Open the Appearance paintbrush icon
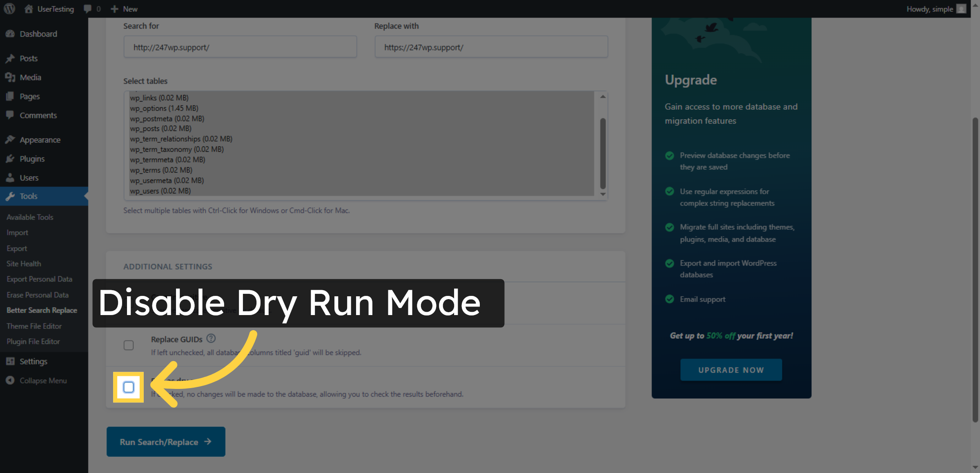The image size is (980, 473). click(x=11, y=139)
